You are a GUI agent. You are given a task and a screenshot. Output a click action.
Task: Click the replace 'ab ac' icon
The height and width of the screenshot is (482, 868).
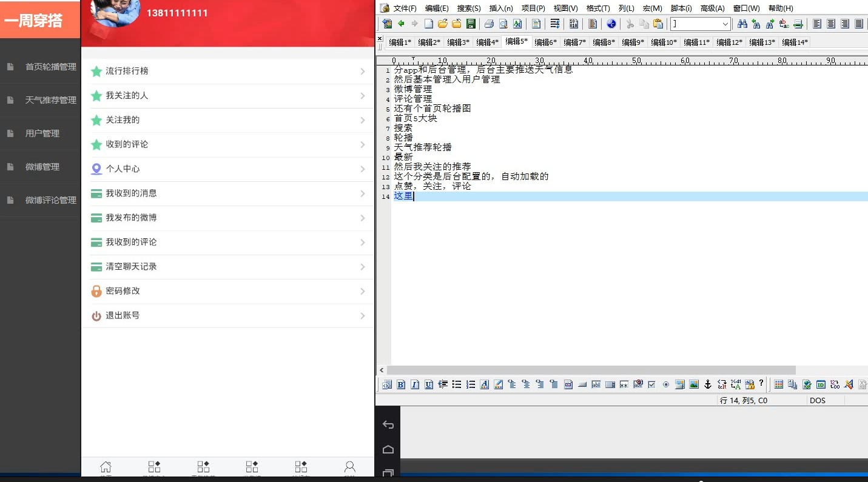(784, 24)
